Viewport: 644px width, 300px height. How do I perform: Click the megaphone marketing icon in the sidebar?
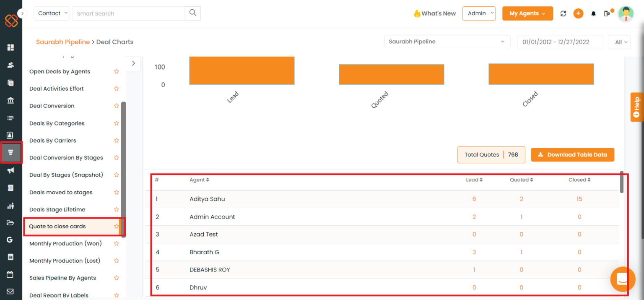(10, 170)
